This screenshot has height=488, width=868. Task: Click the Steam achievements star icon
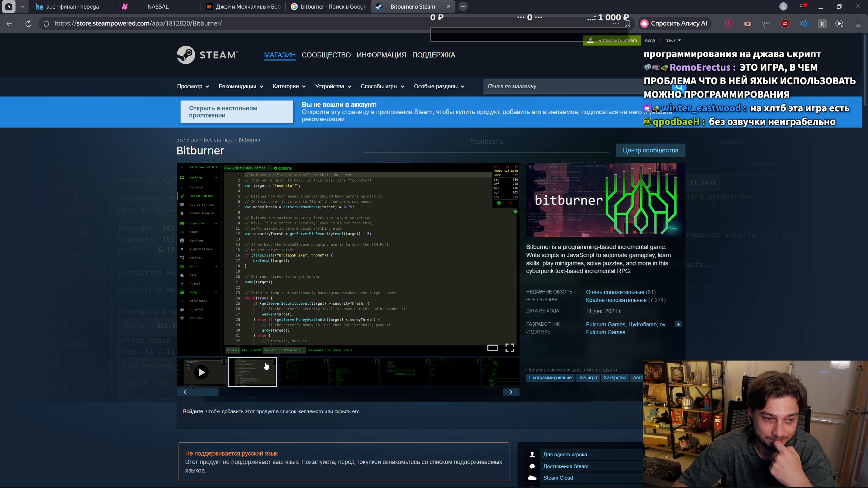pyautogui.click(x=532, y=466)
